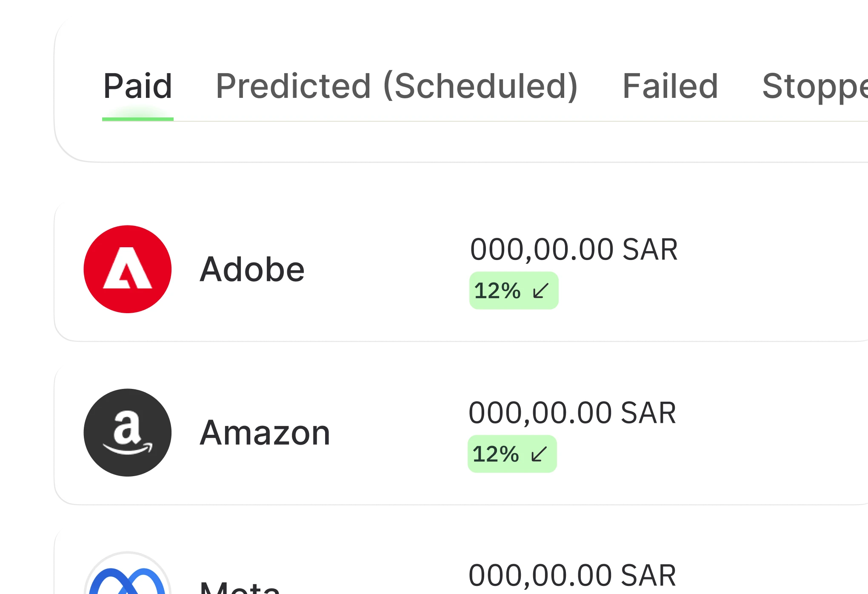Click the SAR currency label in Adobe's row

point(650,250)
